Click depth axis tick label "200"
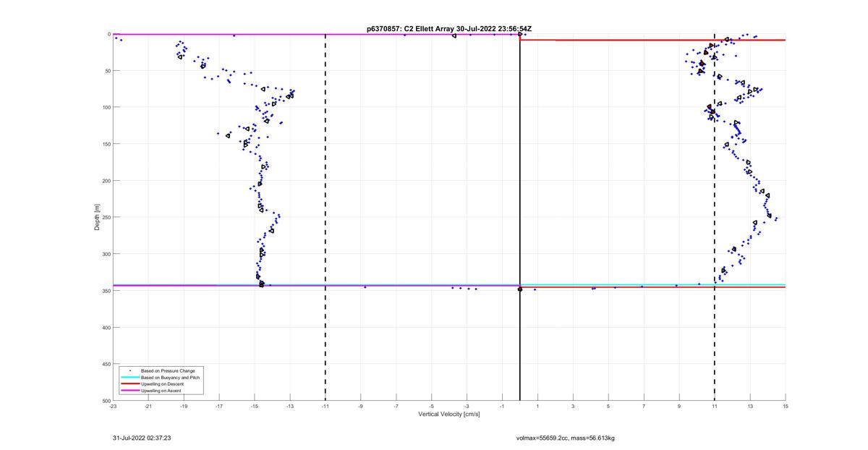The height and width of the screenshot is (450, 868). click(x=106, y=181)
